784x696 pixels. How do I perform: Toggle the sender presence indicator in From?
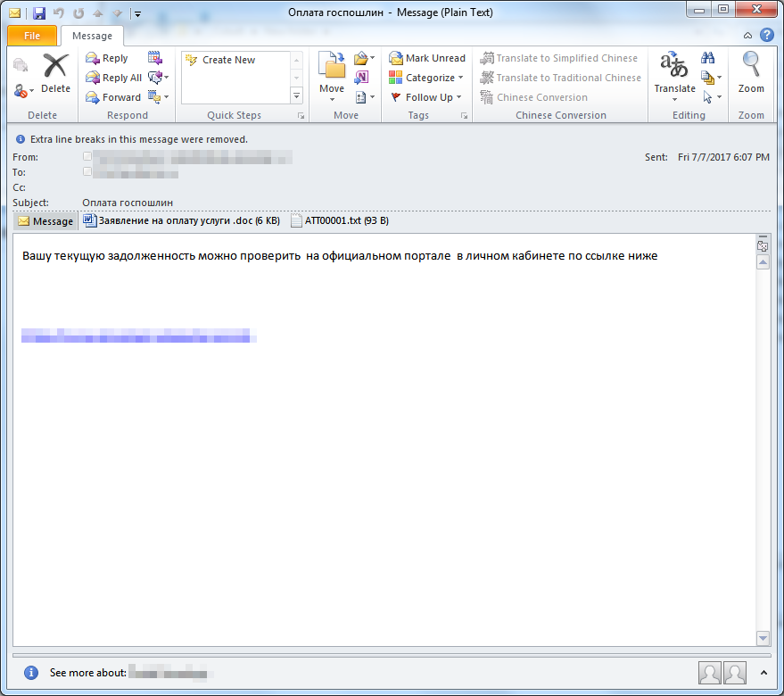pos(87,156)
